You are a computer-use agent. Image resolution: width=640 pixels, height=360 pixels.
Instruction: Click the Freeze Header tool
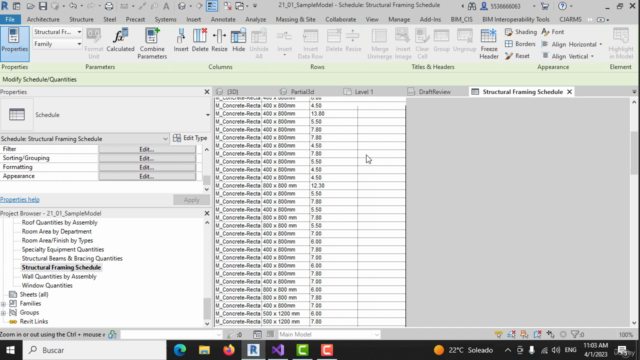(x=489, y=43)
